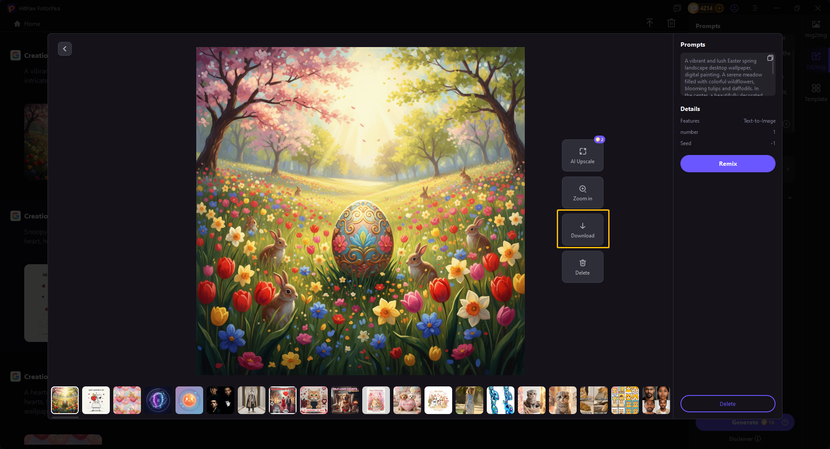Select the teddy bears with heart thumbnail
Viewport: 830px width, 449px height.
[x=407, y=400]
